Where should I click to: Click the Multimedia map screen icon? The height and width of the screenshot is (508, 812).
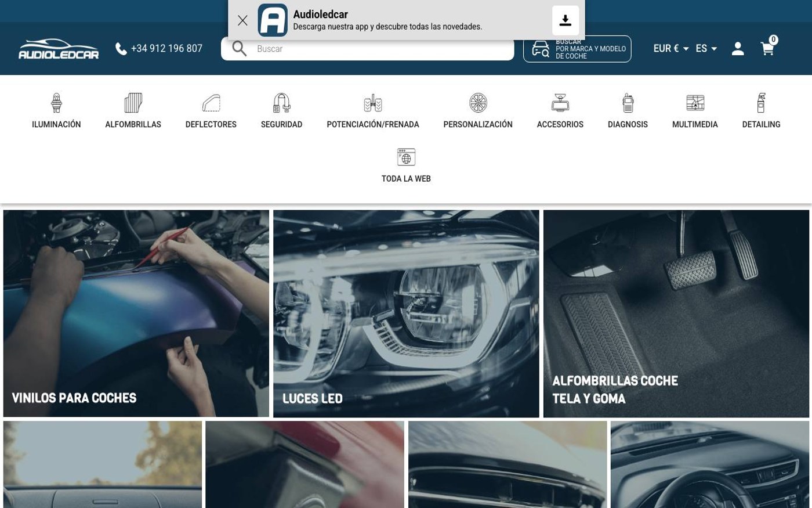(x=695, y=103)
